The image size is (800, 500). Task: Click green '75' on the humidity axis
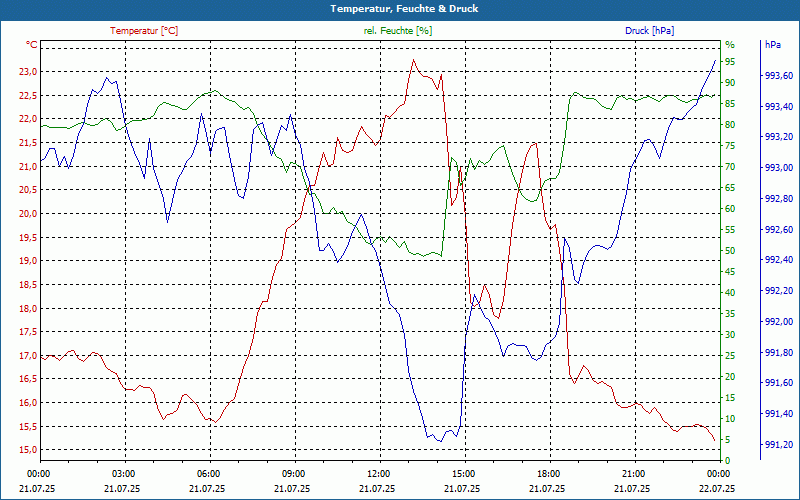(730, 146)
